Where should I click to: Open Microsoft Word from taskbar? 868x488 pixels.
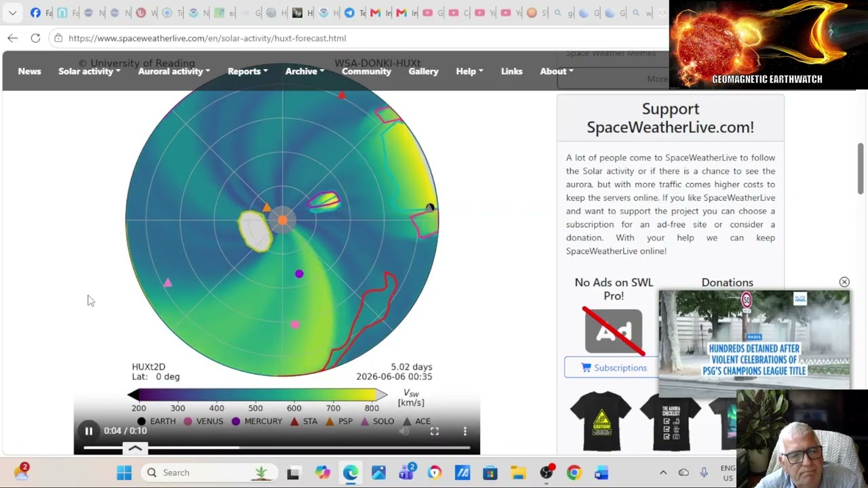601,472
